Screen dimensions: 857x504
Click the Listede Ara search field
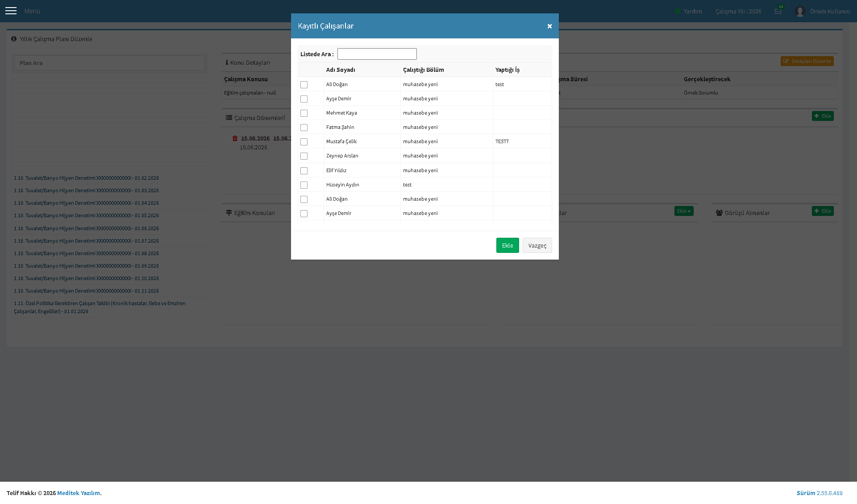(377, 54)
